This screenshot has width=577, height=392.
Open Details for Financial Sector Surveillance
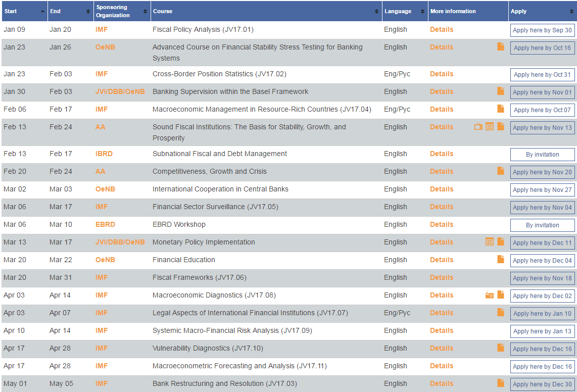(442, 207)
